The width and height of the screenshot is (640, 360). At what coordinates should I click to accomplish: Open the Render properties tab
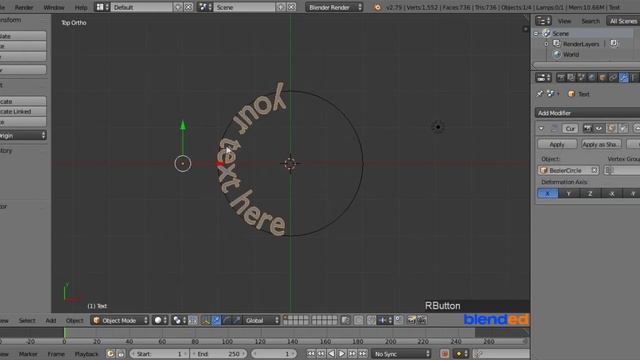coord(561,78)
